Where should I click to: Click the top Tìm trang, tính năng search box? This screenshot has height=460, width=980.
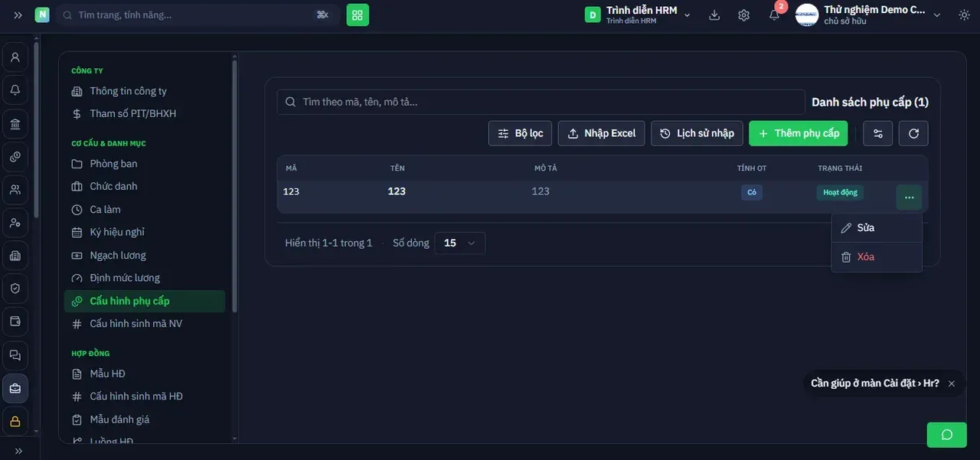point(198,15)
